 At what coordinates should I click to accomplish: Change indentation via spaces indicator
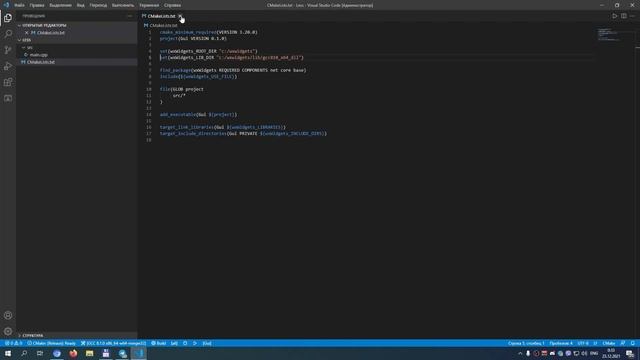click(561, 343)
